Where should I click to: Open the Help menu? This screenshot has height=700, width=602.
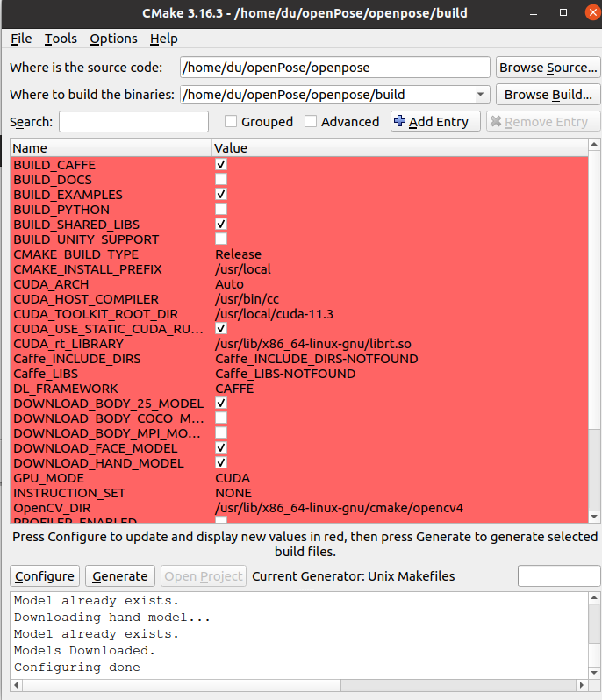164,39
